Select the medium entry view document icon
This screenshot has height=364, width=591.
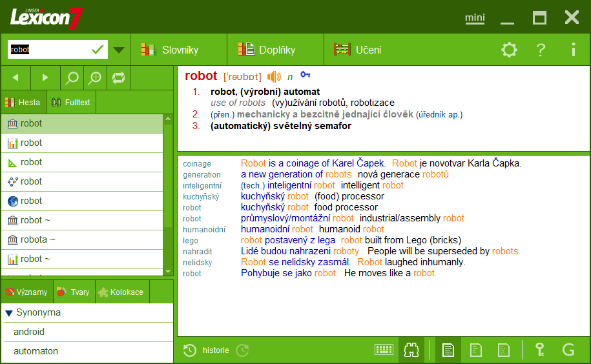tap(476, 350)
